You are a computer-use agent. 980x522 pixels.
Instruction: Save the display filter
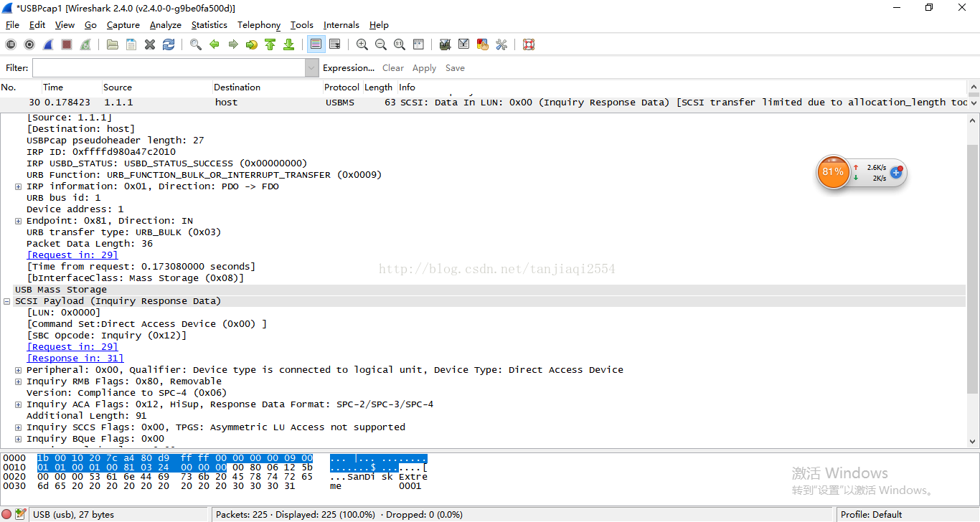455,68
